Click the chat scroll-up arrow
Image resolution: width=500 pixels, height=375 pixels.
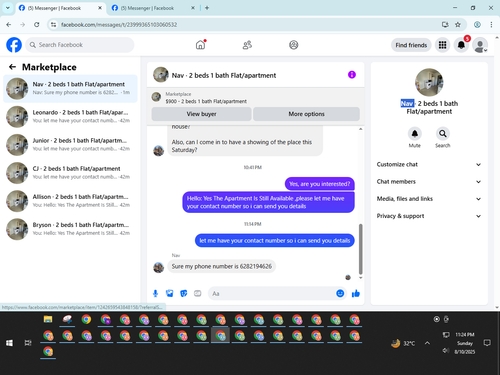click(x=360, y=129)
